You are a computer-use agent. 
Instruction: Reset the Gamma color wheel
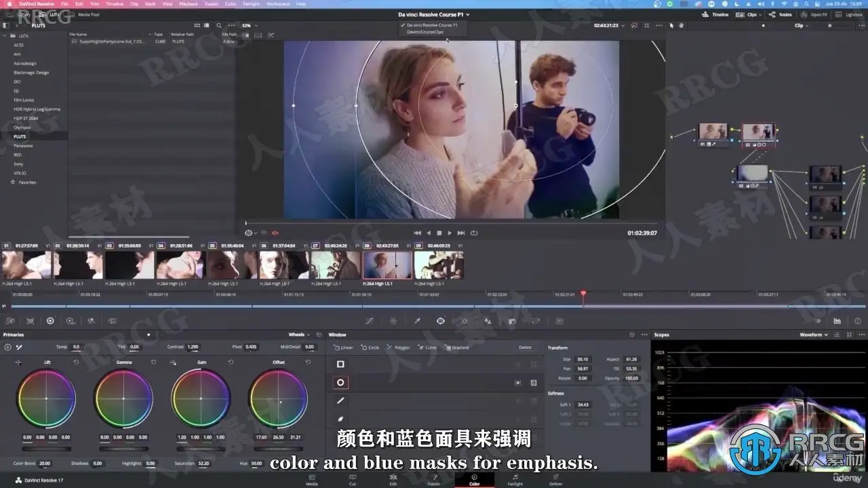tap(153, 362)
